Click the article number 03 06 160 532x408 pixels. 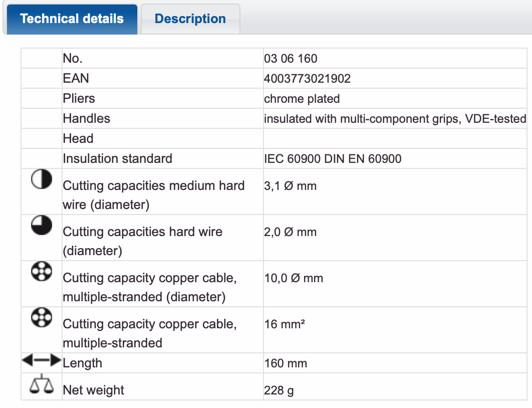pyautogui.click(x=291, y=59)
